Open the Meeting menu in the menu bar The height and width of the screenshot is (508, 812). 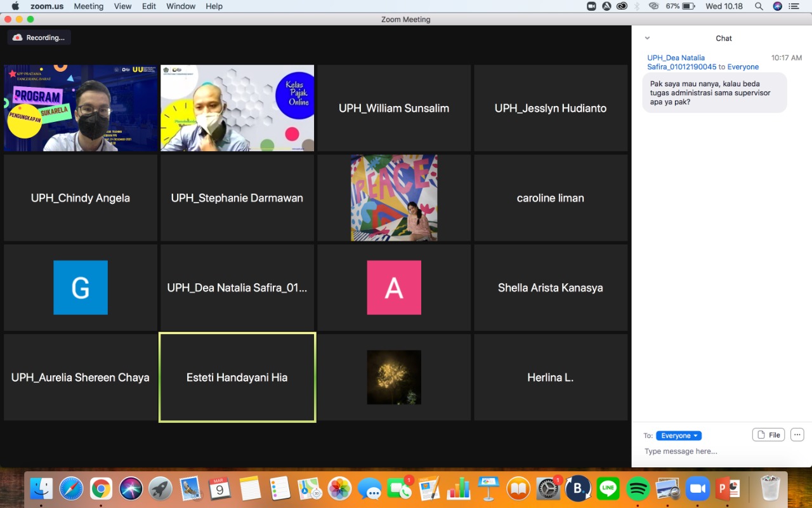[x=88, y=6]
